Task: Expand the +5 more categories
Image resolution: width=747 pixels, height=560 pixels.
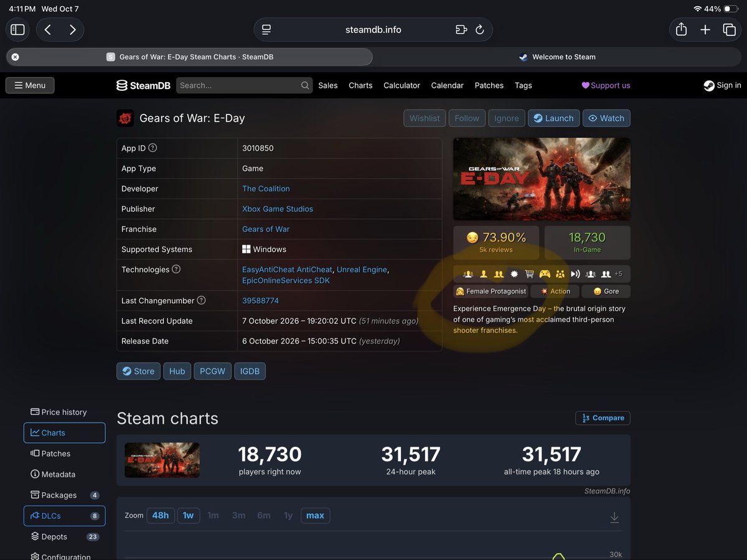Action: pyautogui.click(x=618, y=274)
